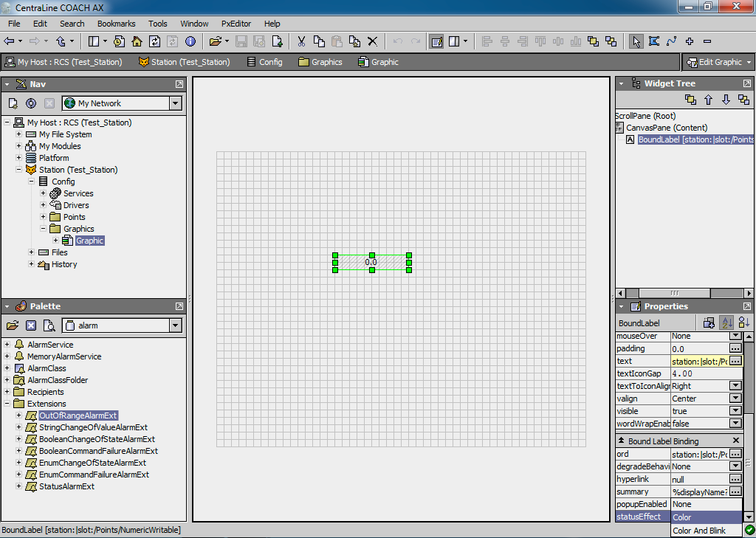Click the blue info toolbar icon
756x538 pixels.
click(x=190, y=42)
